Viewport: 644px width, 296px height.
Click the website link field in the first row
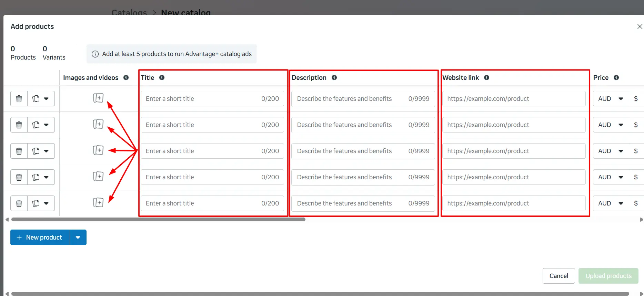(x=514, y=99)
